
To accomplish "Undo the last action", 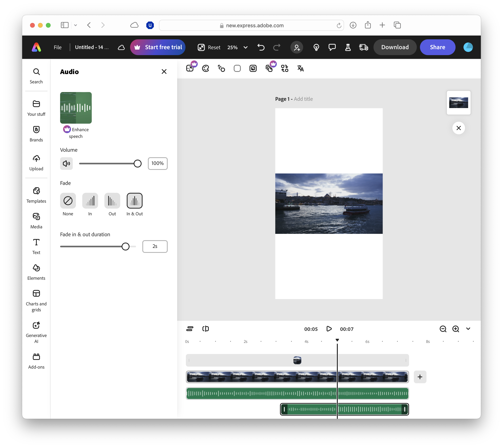I will point(261,47).
